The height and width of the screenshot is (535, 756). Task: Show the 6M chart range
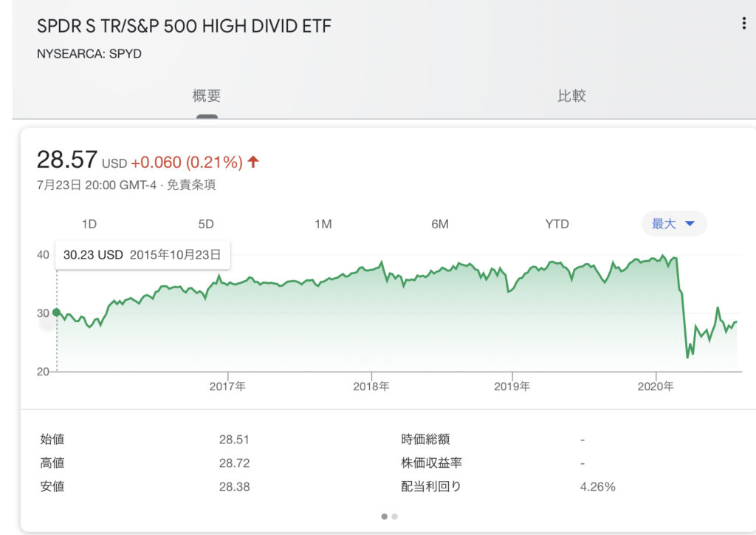(x=440, y=224)
